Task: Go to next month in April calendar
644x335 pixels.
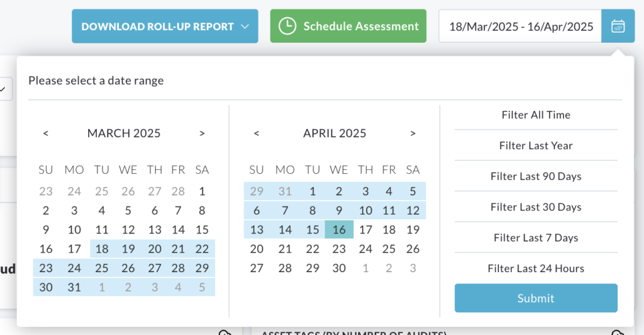Action: (413, 133)
